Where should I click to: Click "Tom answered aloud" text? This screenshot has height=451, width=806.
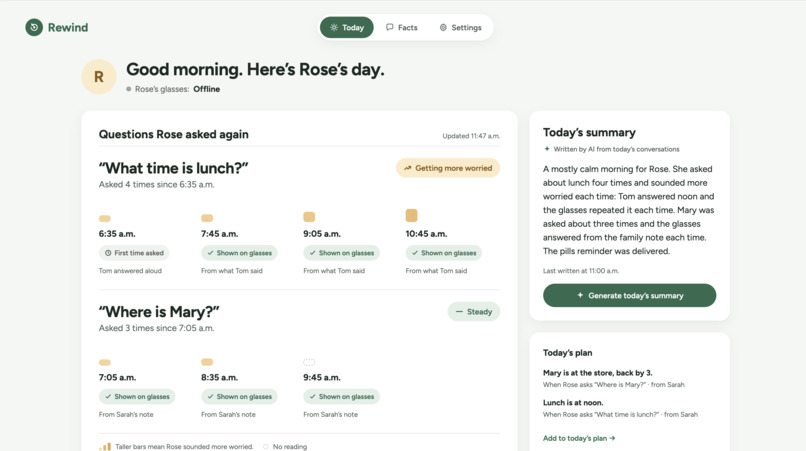point(130,270)
